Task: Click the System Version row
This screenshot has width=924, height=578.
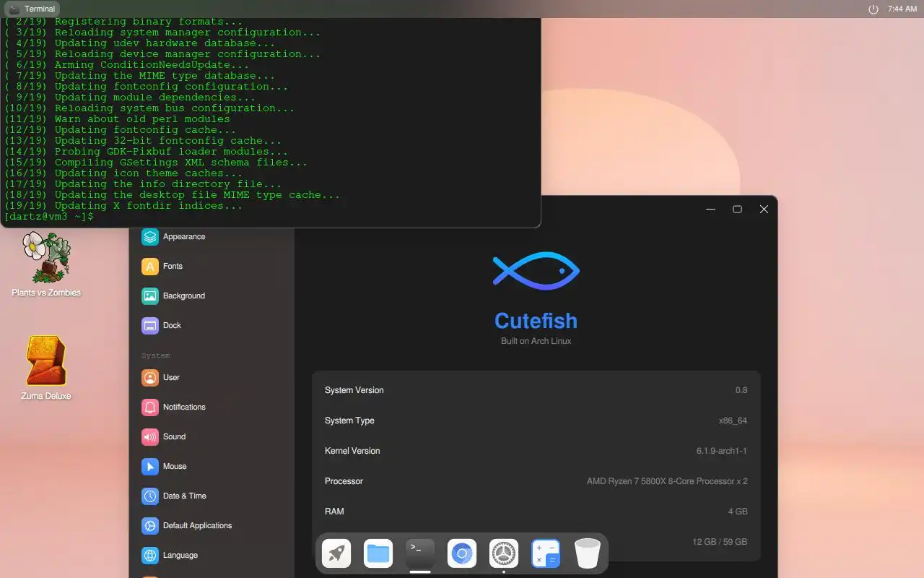Action: click(536, 390)
